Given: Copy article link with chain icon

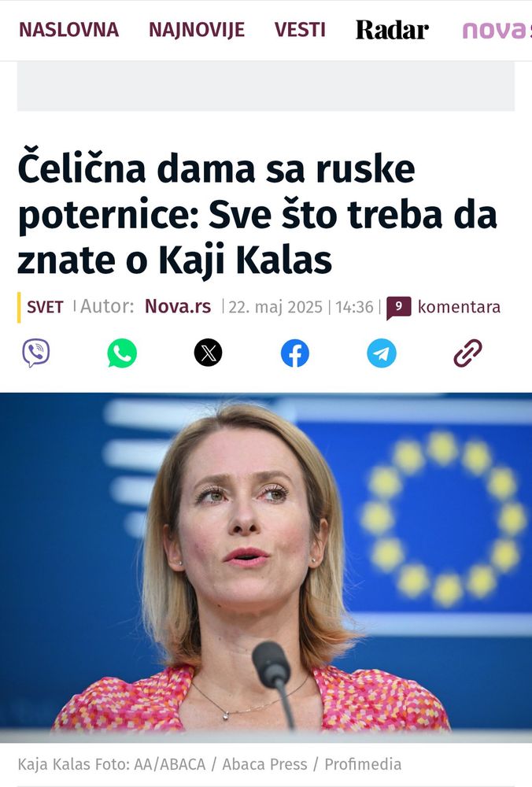Looking at the screenshot, I should 467,353.
